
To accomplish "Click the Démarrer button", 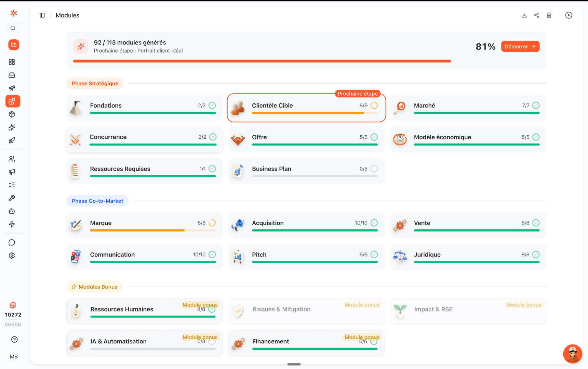I will coord(520,46).
